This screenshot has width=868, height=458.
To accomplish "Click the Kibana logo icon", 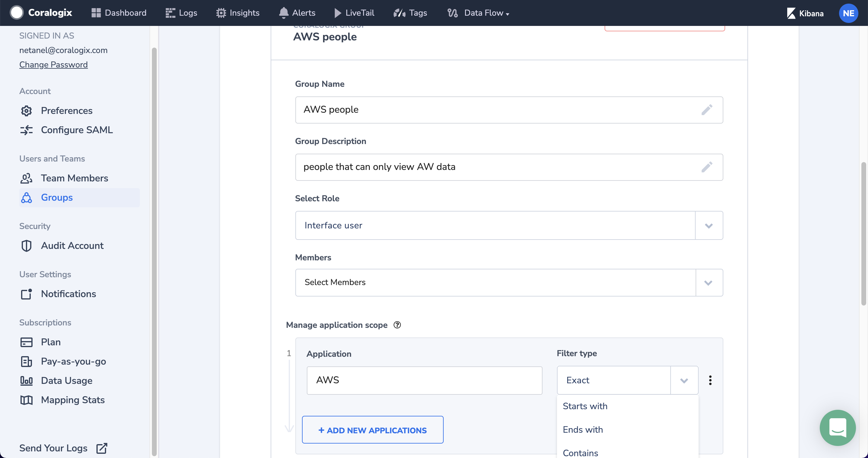I will (x=791, y=13).
